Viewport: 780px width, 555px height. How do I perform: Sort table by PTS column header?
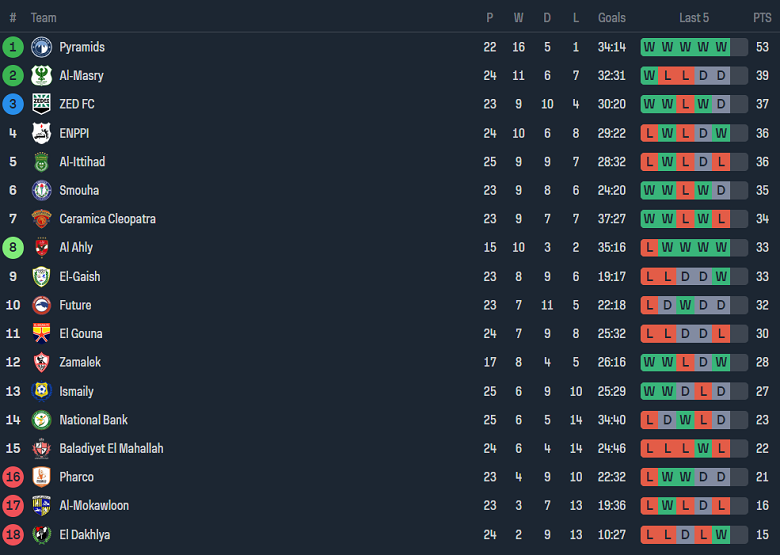(762, 18)
